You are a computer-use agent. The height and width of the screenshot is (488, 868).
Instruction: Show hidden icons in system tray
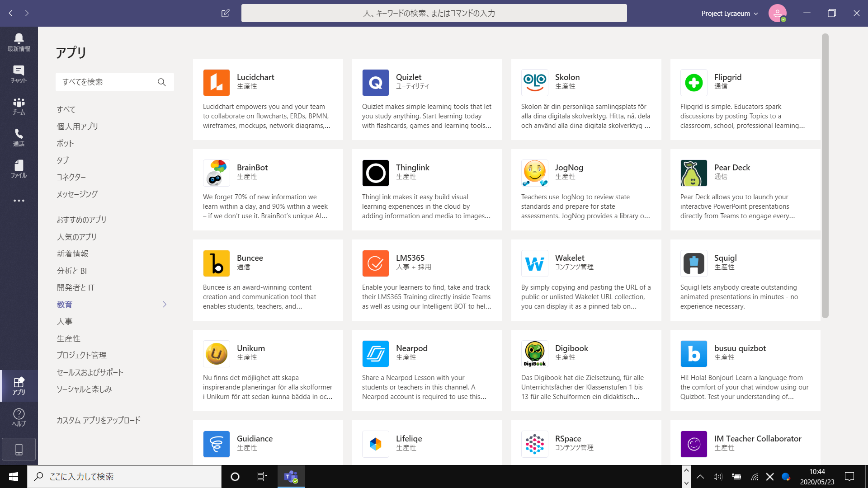(x=700, y=476)
